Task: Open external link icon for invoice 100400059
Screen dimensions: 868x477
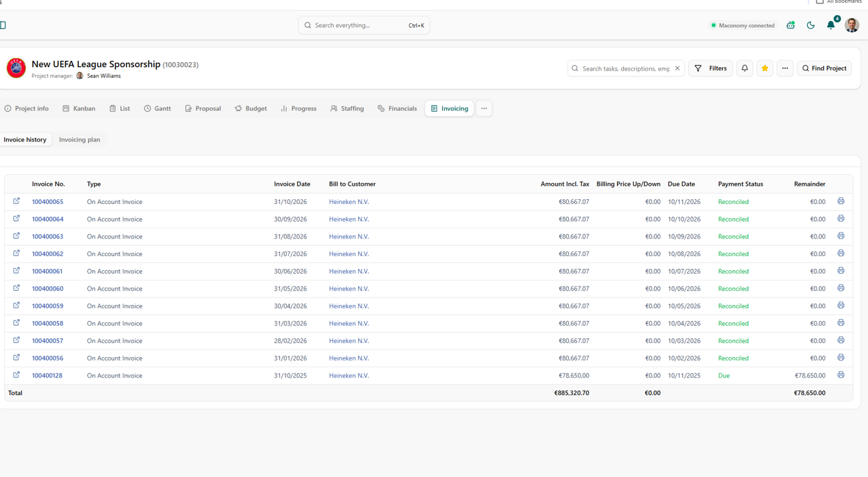Action: point(16,306)
